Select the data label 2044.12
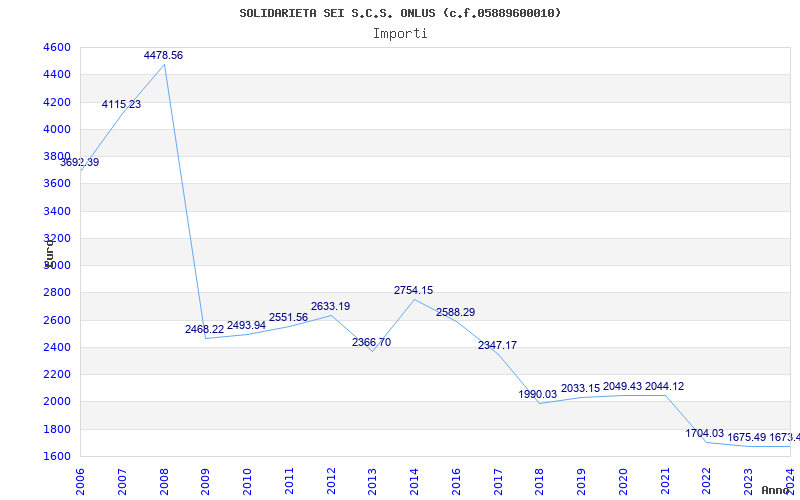This screenshot has width=800, height=500. 665,386
